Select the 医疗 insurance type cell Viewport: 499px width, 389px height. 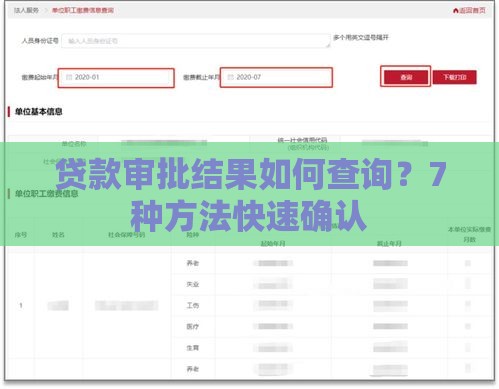[x=193, y=327]
